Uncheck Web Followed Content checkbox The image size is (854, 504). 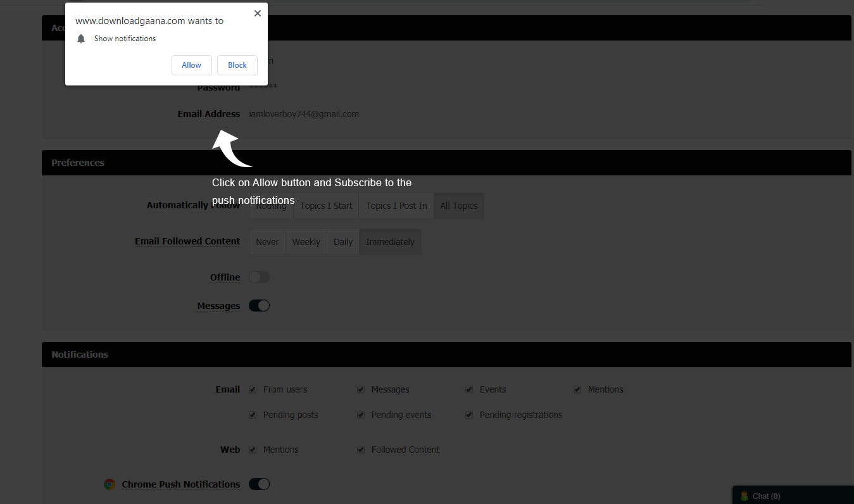[361, 450]
